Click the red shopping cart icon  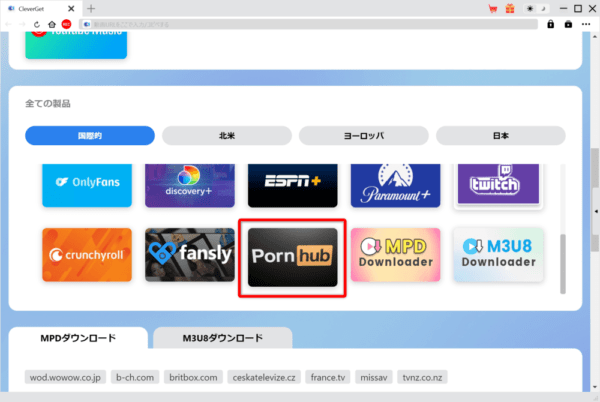coord(493,8)
